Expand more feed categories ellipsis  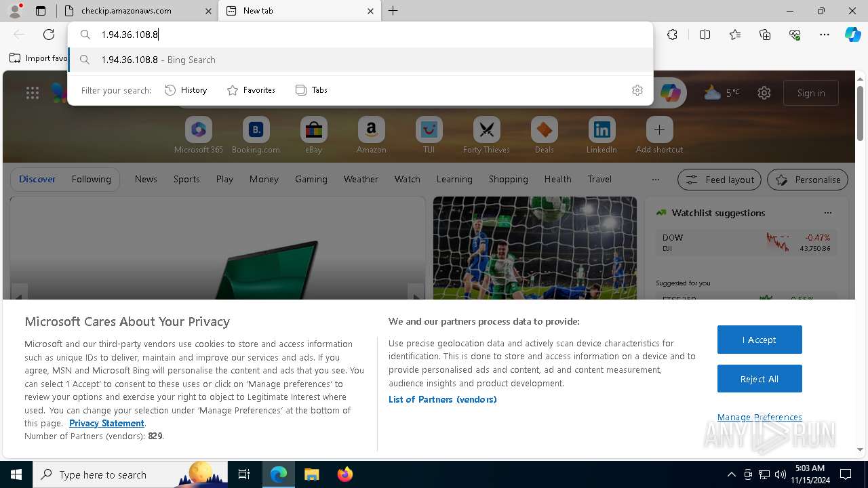pos(655,180)
